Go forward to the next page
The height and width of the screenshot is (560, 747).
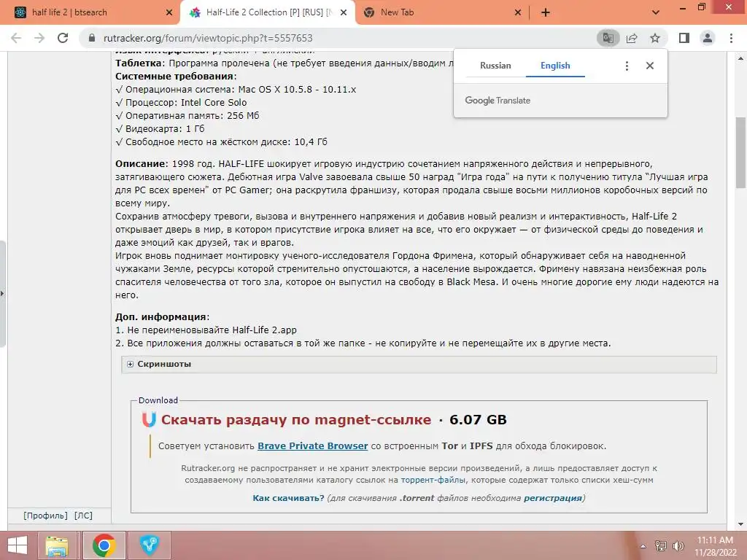[x=39, y=38]
